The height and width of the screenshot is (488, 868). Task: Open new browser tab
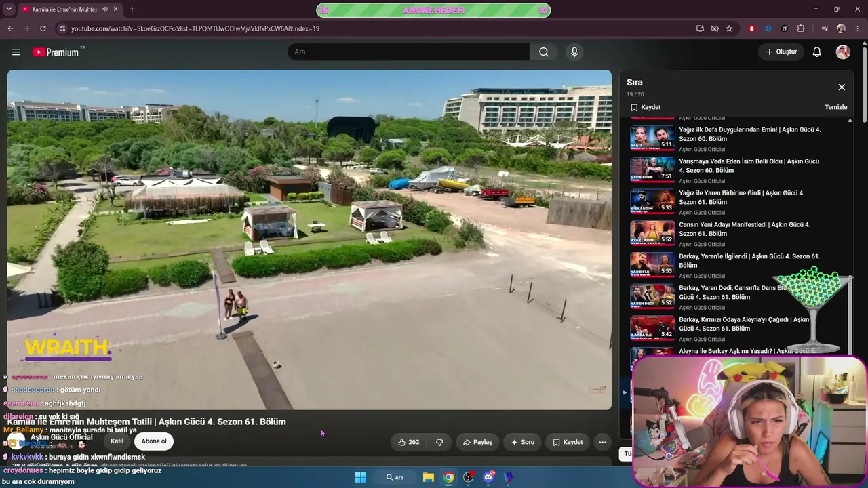(x=132, y=9)
